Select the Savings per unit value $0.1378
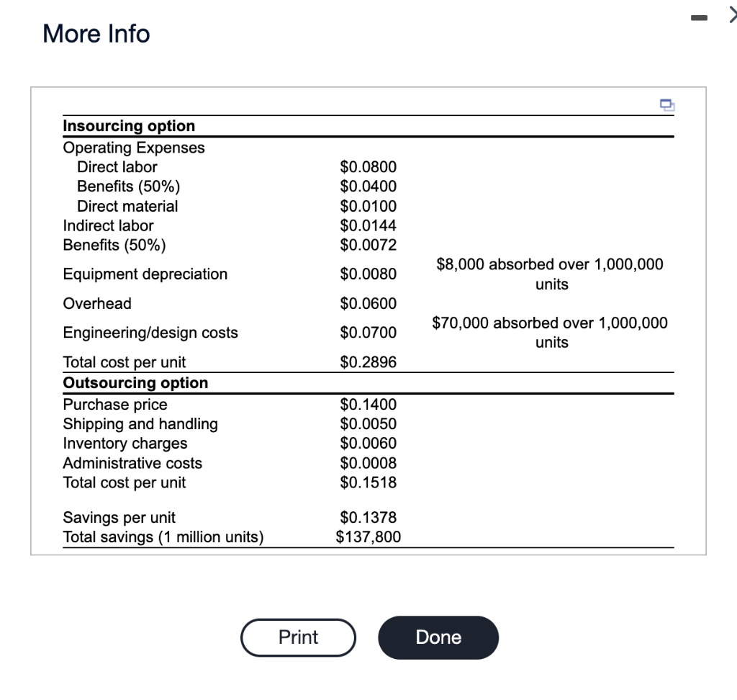 (369, 517)
